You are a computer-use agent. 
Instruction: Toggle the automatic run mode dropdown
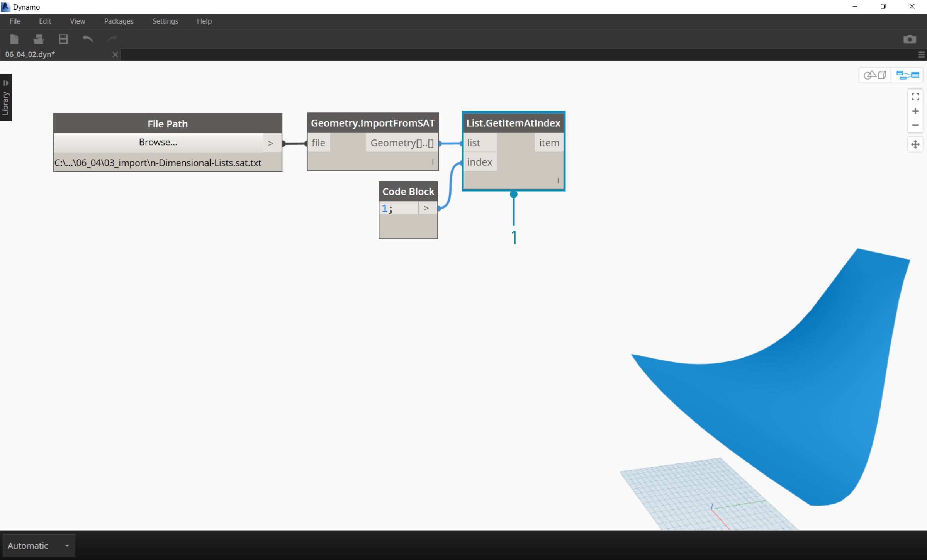[x=66, y=545]
